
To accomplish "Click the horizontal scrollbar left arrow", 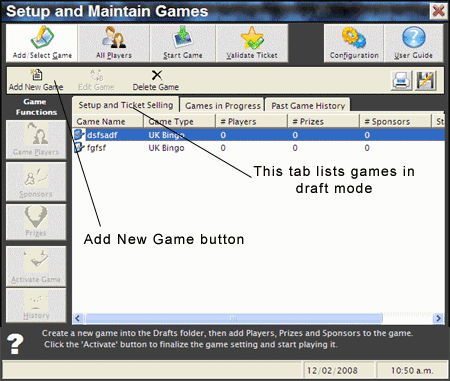I will [78, 318].
